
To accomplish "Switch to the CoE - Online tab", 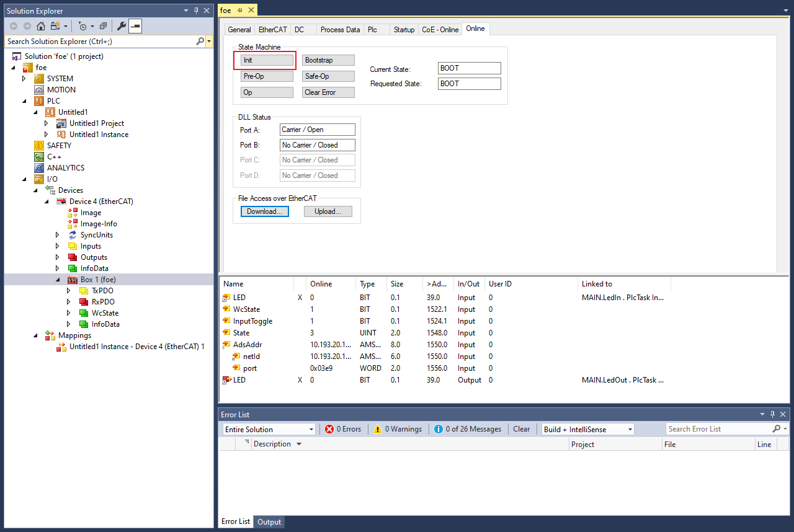I will coord(440,30).
